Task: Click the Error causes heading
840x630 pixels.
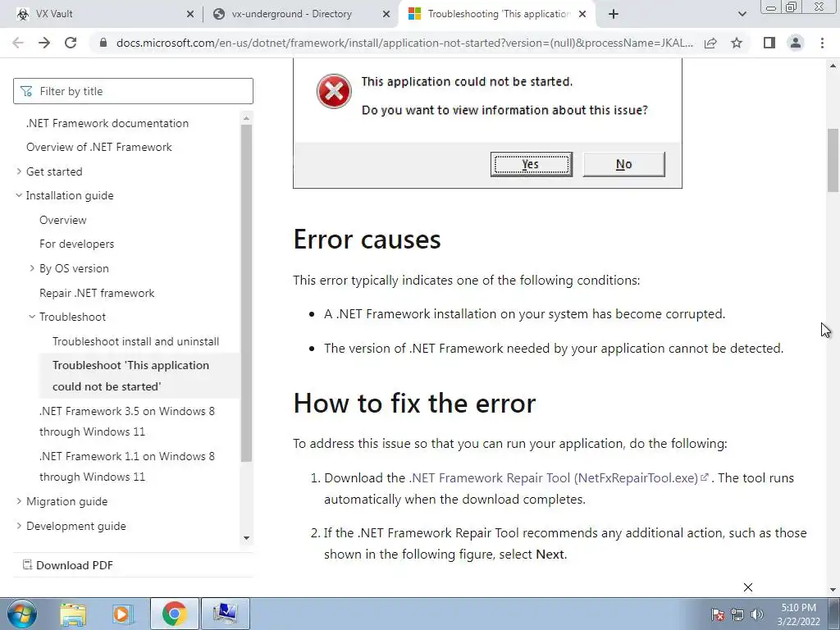Action: [x=367, y=239]
